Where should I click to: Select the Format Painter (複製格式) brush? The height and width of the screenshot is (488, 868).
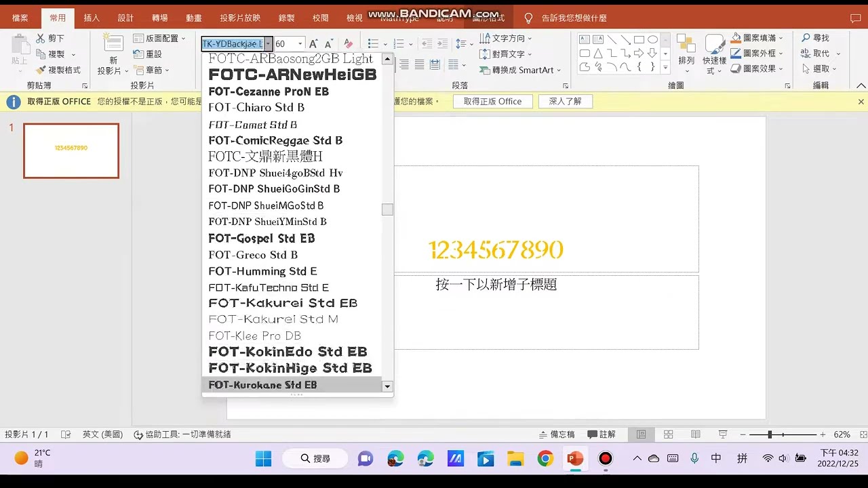tap(41, 70)
